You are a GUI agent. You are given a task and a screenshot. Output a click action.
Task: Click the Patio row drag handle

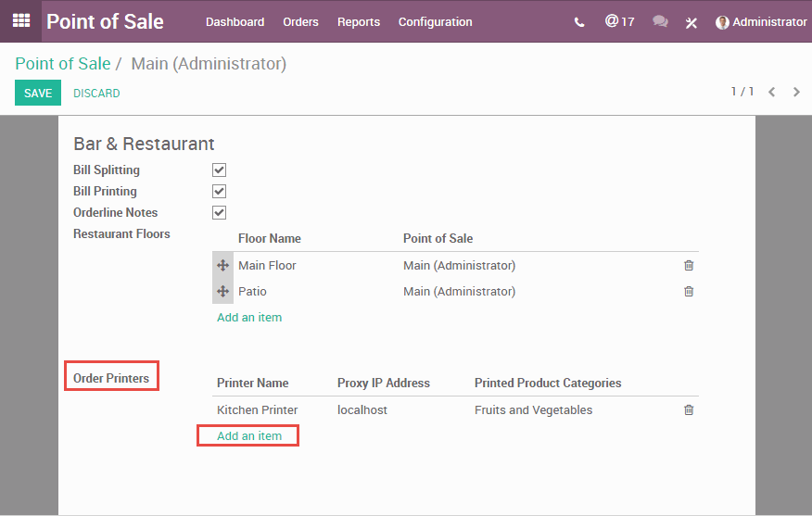pos(222,292)
